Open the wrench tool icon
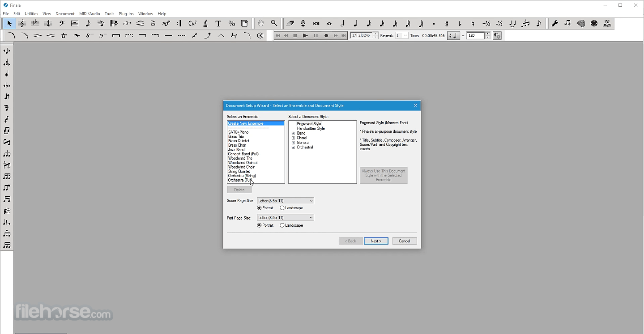Viewport: 644px width, 334px height. coord(555,23)
